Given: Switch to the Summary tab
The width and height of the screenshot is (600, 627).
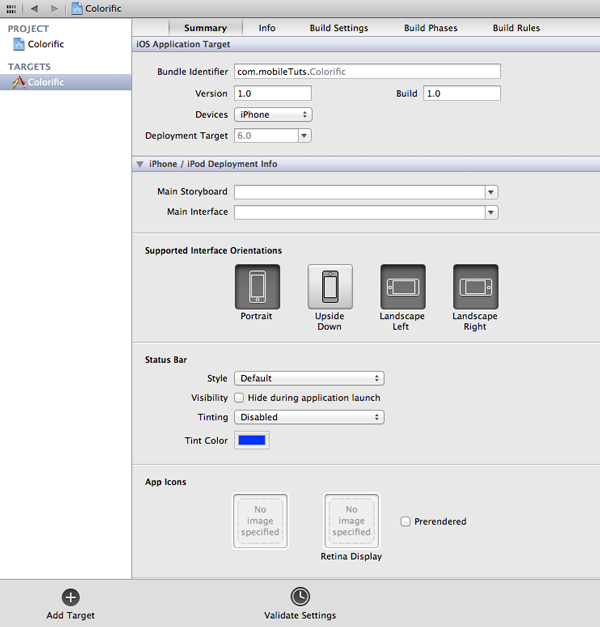Looking at the screenshot, I should pos(205,28).
